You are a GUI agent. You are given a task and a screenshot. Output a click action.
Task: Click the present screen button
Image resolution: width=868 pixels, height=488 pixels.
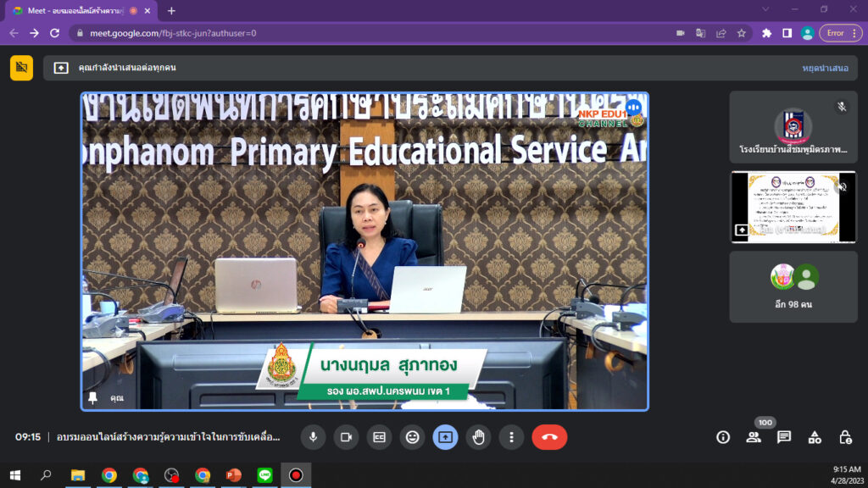445,437
